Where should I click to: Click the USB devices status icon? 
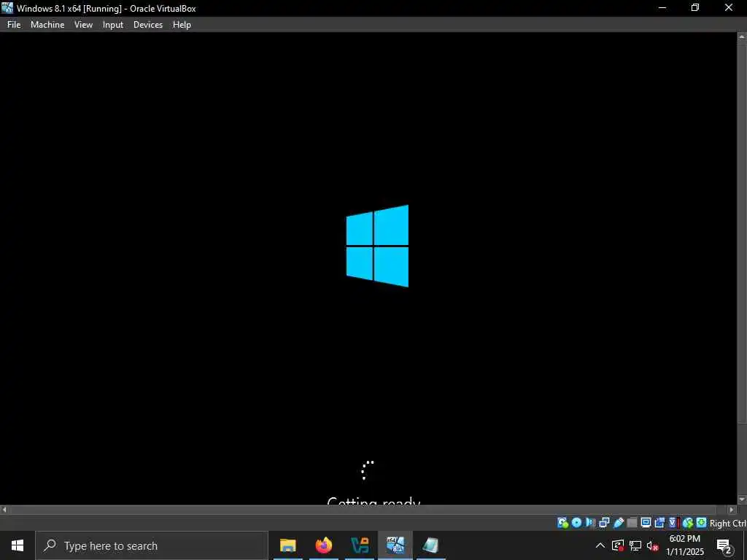tap(619, 523)
